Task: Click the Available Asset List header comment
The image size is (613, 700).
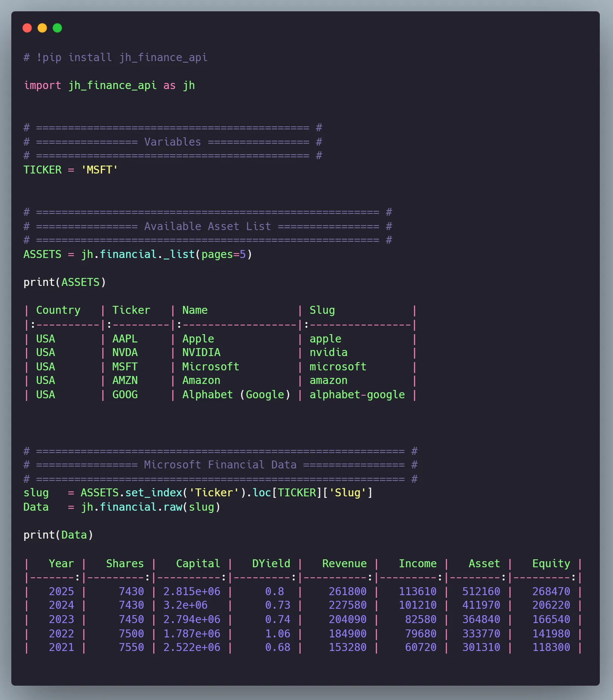Action: [207, 227]
